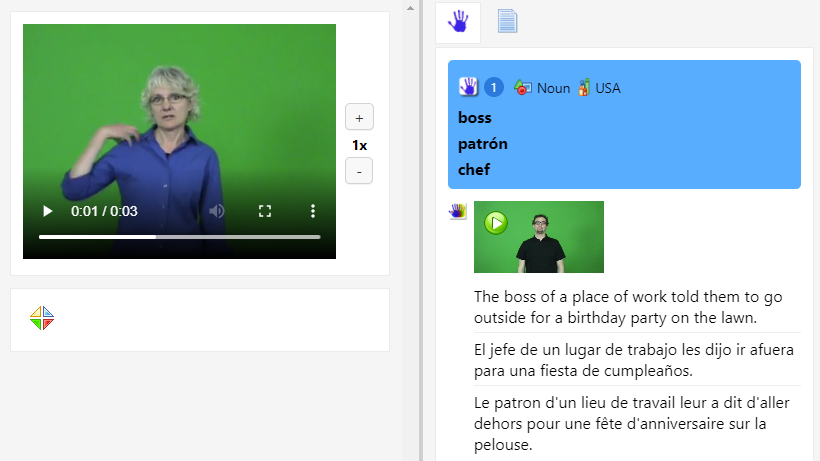820x461 pixels.
Task: Seek on the video progress bar
Action: point(179,237)
